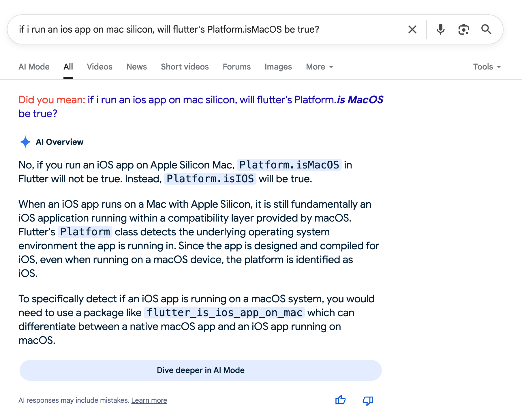Screen dimensions: 522x420
Task: Expand the More dropdown
Action: point(320,67)
